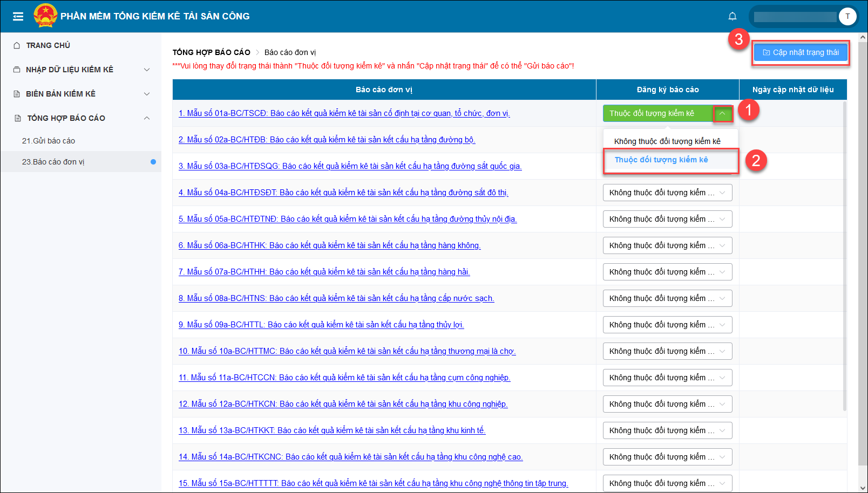Open report link 9. Mẫu số 09a-BC/HTTL
This screenshot has width=868, height=493.
click(x=321, y=325)
